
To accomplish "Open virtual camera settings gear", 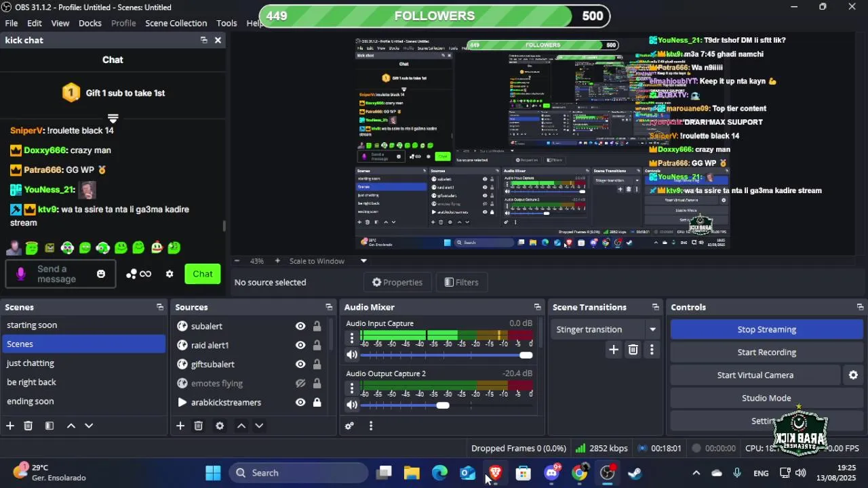I will pos(853,375).
